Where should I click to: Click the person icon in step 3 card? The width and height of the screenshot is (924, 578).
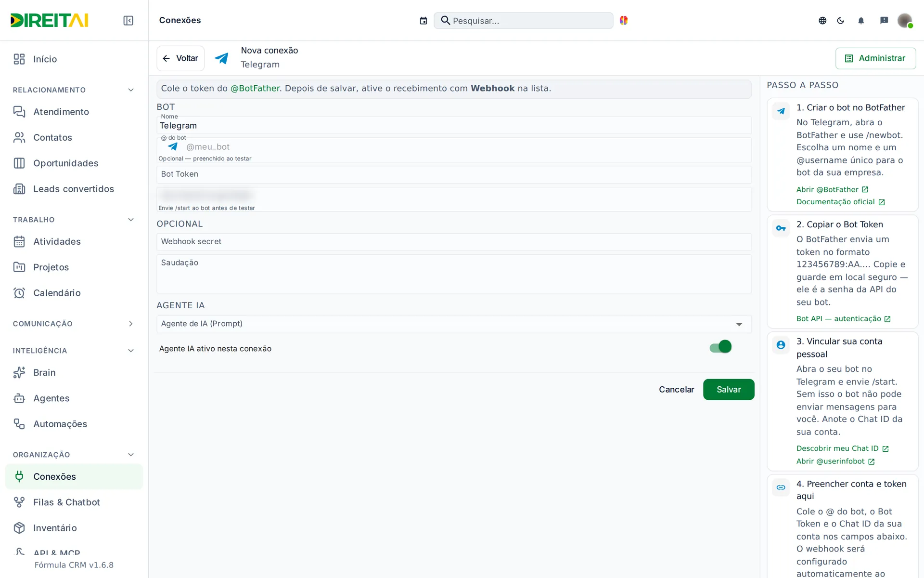pyautogui.click(x=781, y=345)
